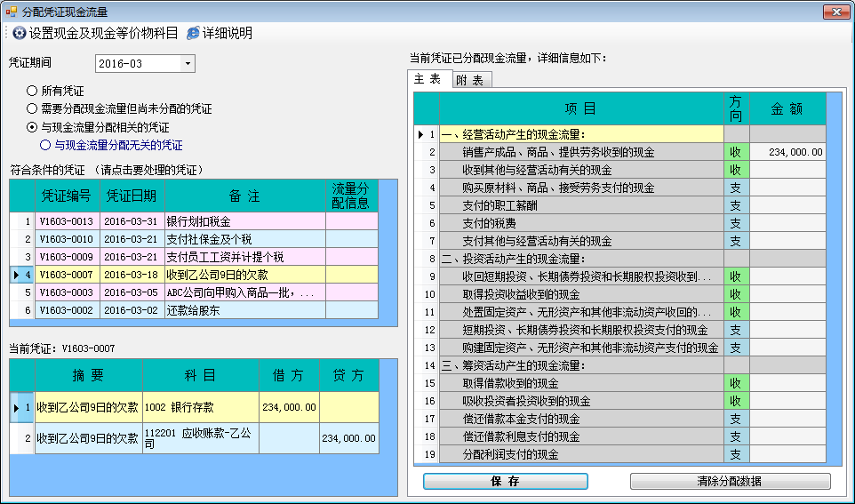Click the 2016-03-18 date cell
Viewport: 855px width, 504px height.
tap(132, 275)
